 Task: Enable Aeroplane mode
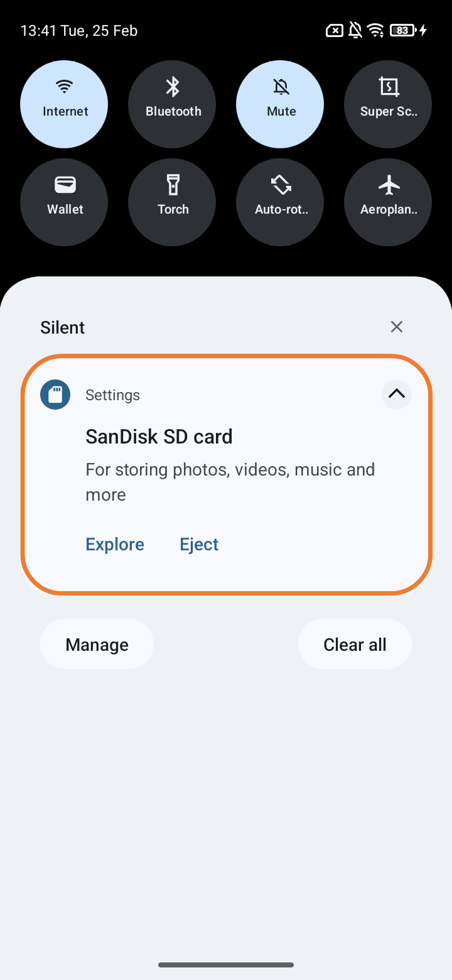pyautogui.click(x=388, y=202)
